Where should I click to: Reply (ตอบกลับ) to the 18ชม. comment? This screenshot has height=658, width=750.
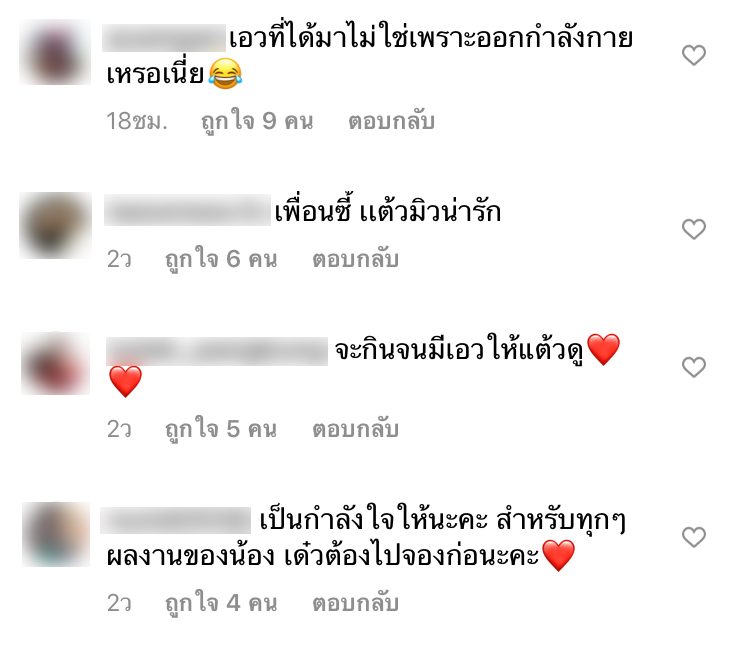[391, 121]
